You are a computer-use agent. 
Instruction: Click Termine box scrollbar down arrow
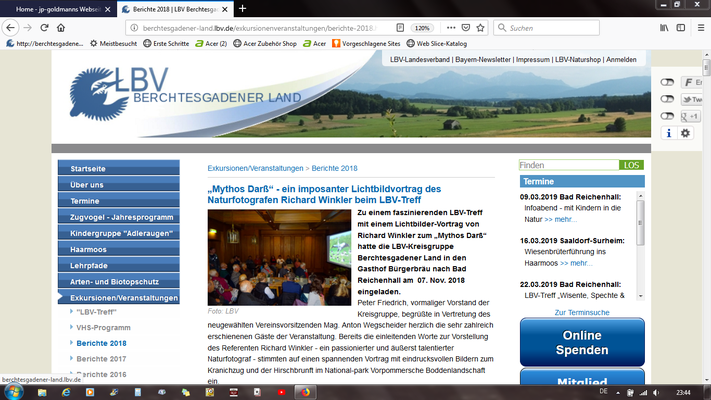point(640,296)
